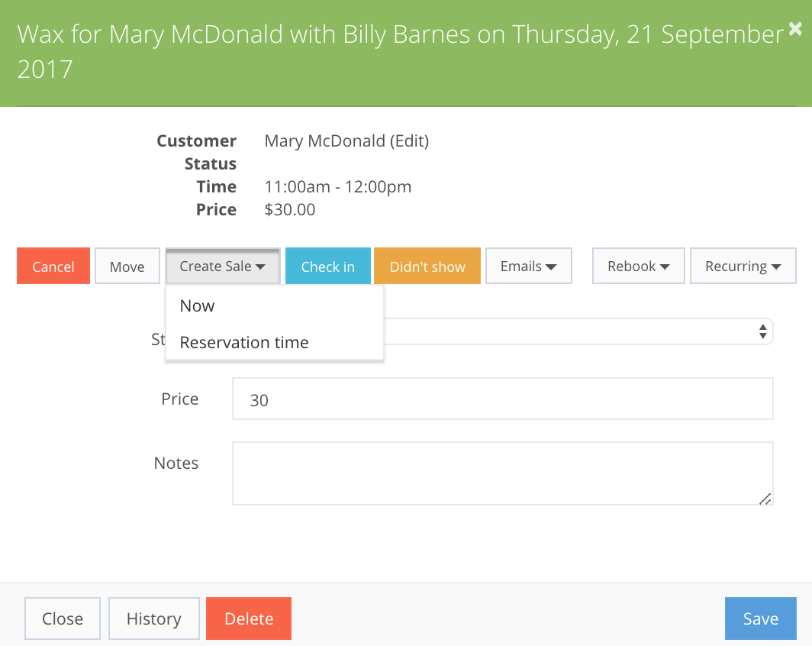This screenshot has height=646, width=812.
Task: Click the status select box arrows
Action: 762,331
